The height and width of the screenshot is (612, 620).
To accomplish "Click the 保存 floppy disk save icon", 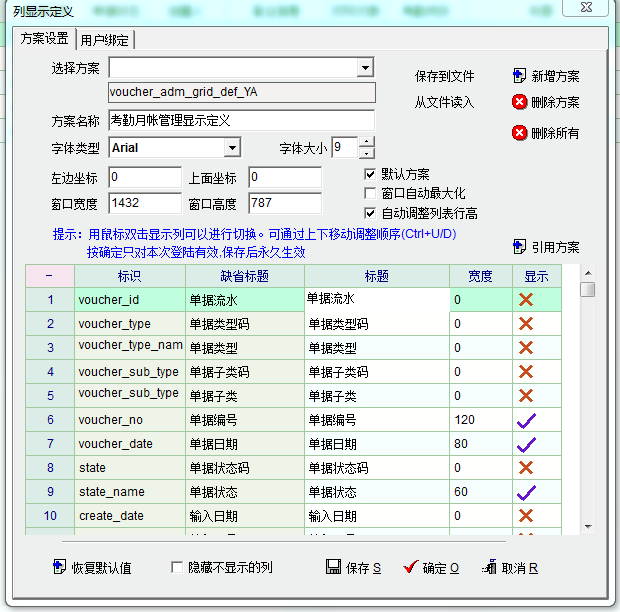I will point(333,567).
